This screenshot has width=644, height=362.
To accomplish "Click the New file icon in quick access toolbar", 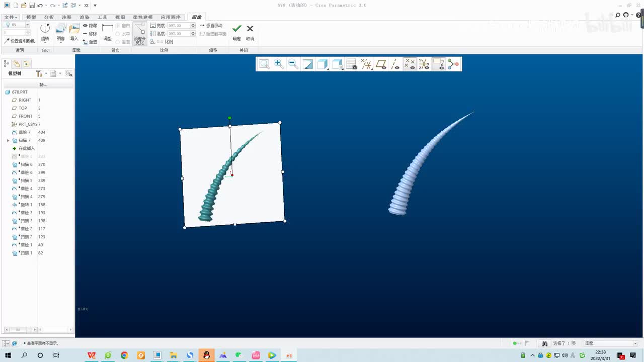I will pos(16,5).
